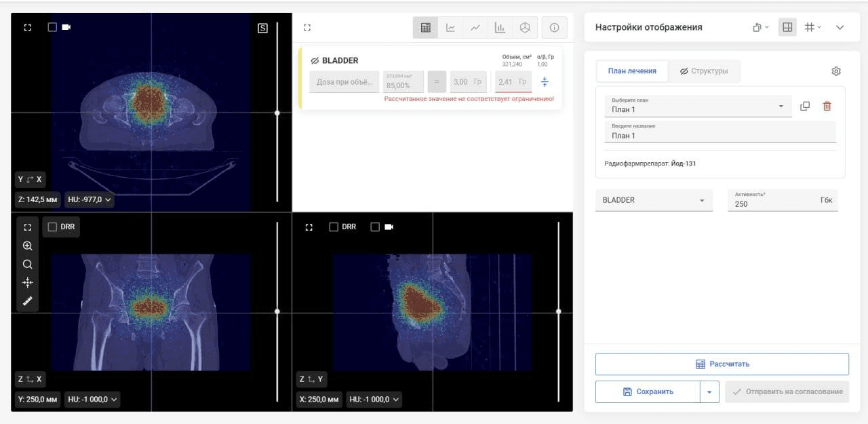Switch statistics panel to table view

point(425,28)
